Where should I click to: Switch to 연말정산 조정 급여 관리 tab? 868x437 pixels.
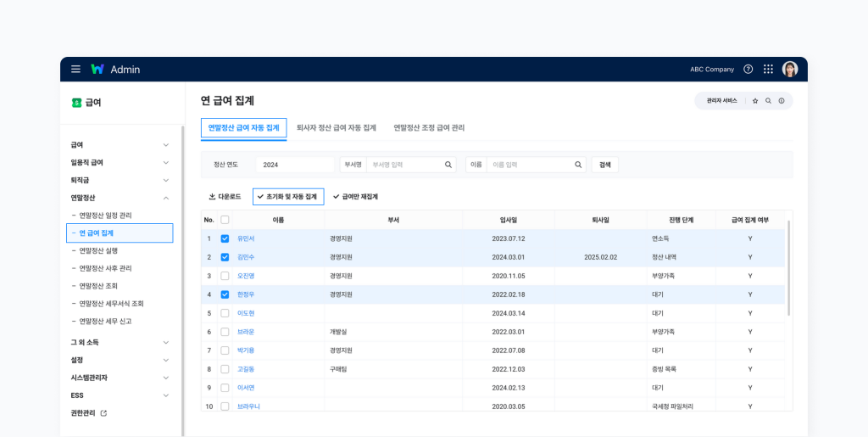(429, 128)
